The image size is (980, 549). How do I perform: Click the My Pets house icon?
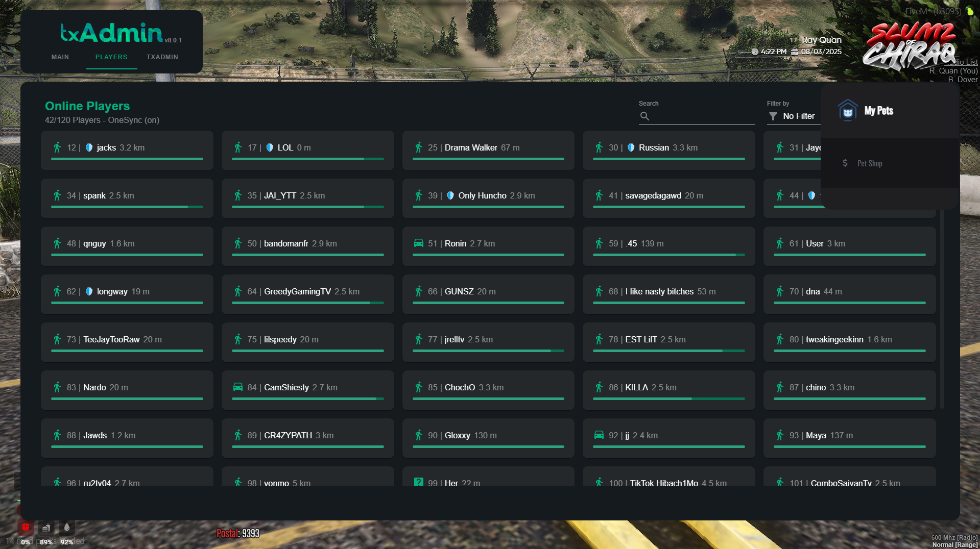[848, 111]
